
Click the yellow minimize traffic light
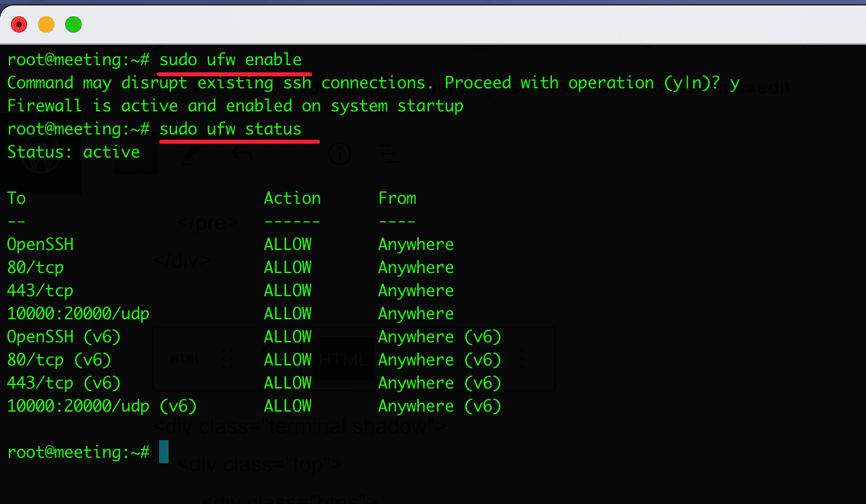(46, 23)
